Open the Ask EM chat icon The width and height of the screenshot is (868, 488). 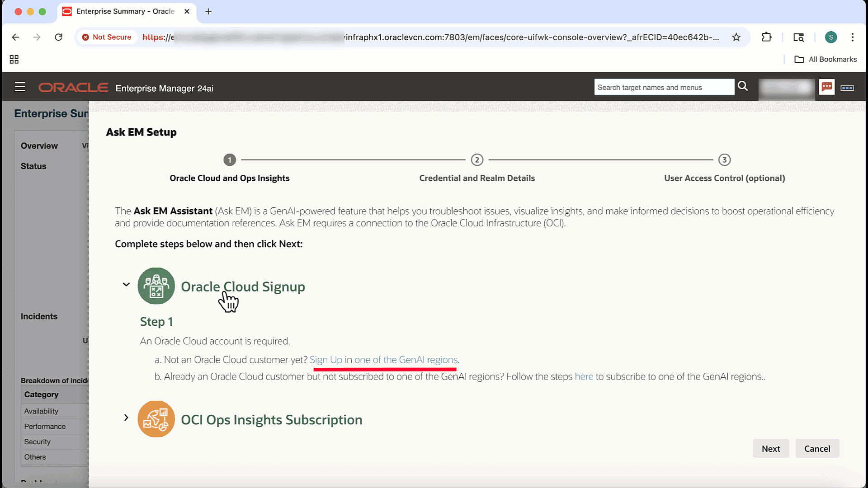[x=827, y=87]
